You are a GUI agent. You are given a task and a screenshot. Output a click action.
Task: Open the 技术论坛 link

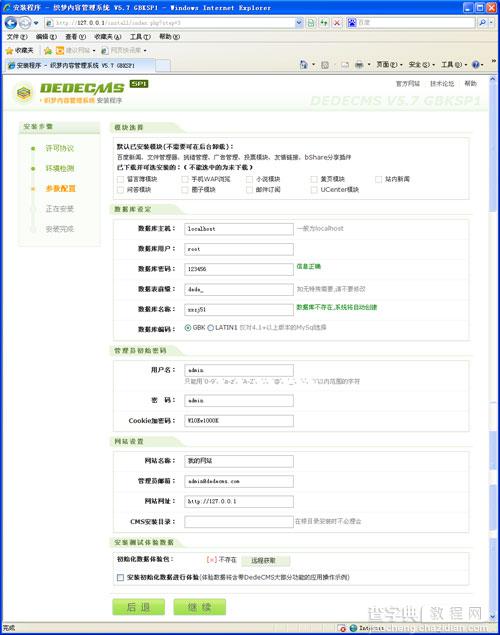(x=442, y=83)
